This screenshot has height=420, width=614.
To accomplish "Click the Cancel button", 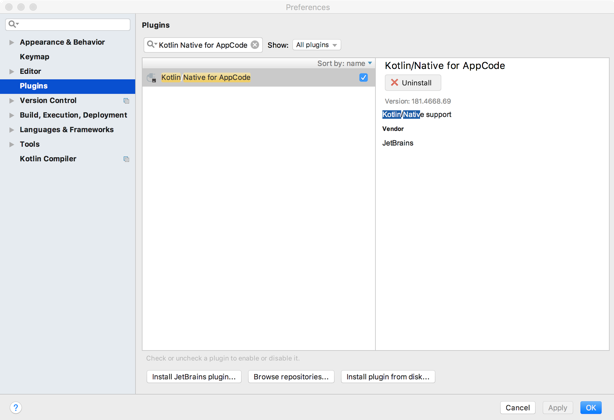I will coord(517,407).
